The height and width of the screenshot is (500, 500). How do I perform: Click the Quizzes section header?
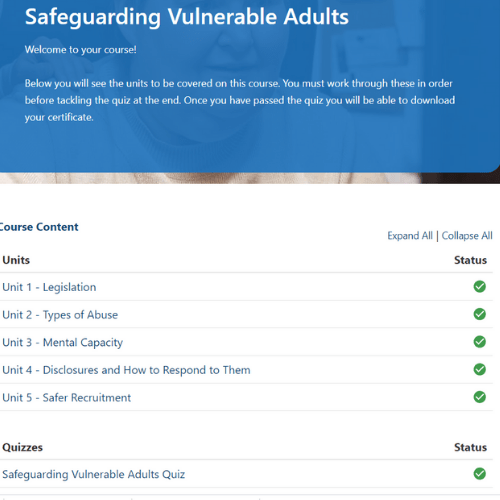click(x=22, y=447)
